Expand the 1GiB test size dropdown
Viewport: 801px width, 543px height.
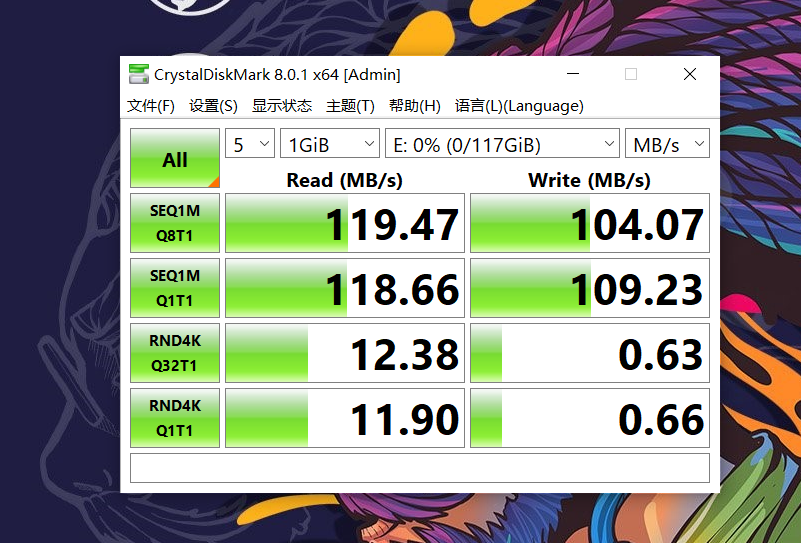click(330, 144)
